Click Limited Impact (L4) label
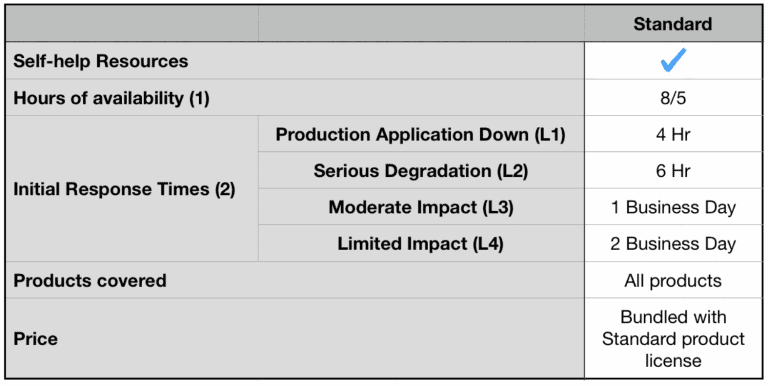This screenshot has height=386, width=768. click(x=421, y=243)
